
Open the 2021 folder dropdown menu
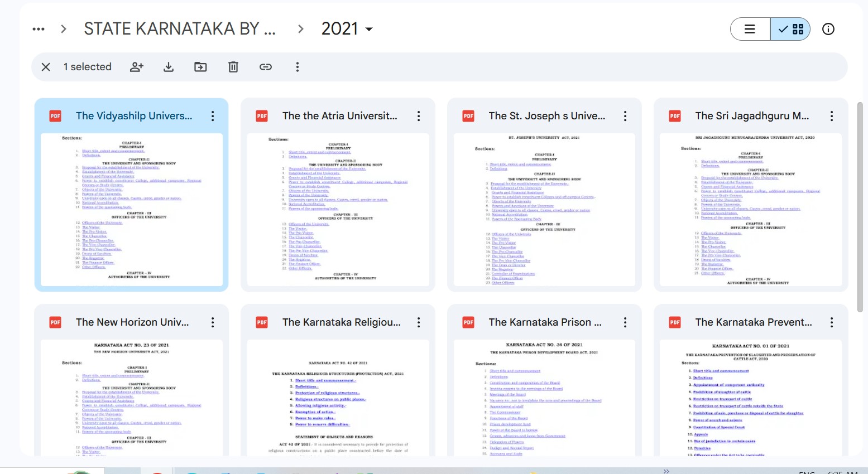pos(347,29)
